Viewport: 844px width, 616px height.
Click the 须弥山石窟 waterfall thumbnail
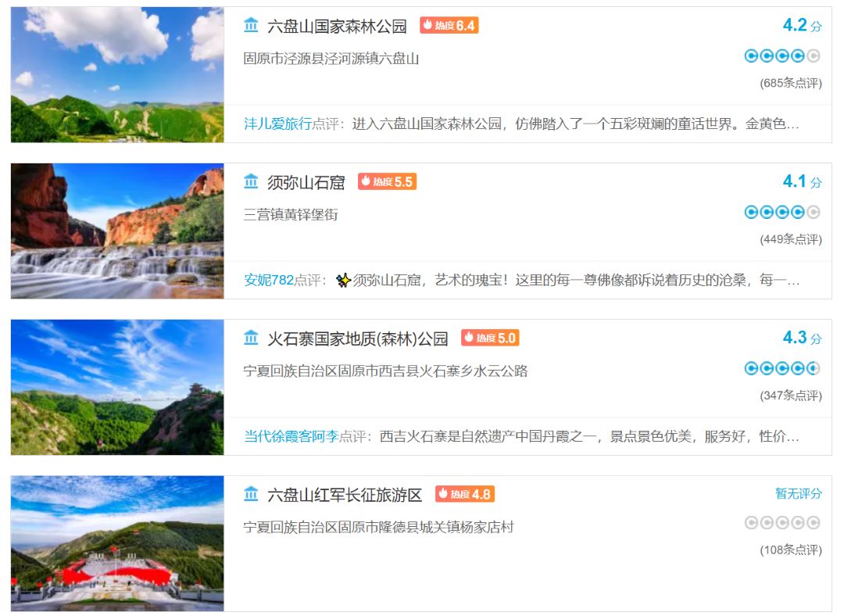[x=117, y=231]
